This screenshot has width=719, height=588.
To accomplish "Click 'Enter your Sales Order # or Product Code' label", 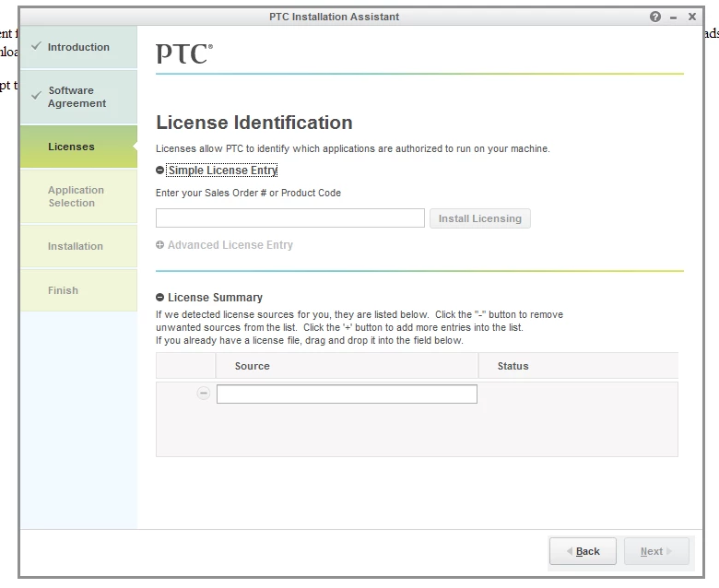I will tap(248, 193).
